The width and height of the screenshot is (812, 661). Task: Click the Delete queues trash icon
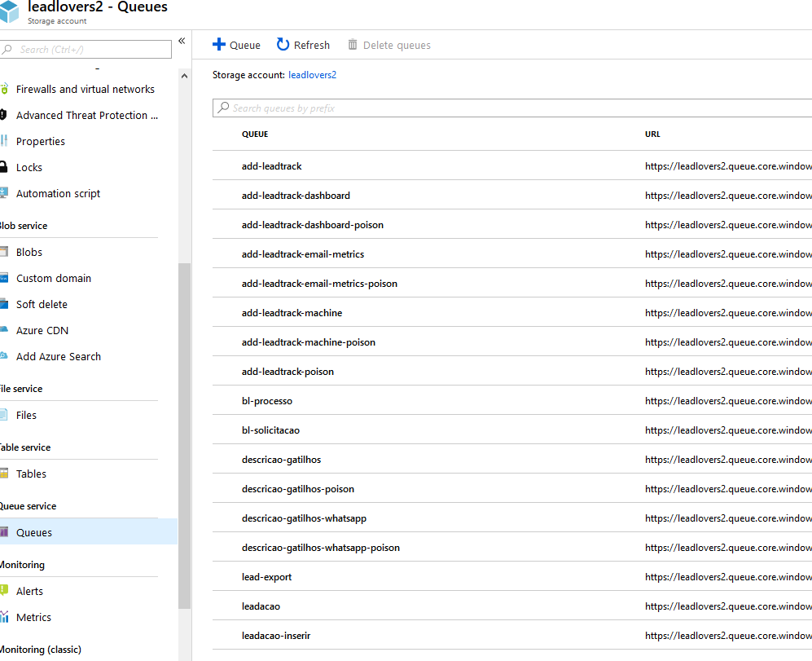pos(352,45)
